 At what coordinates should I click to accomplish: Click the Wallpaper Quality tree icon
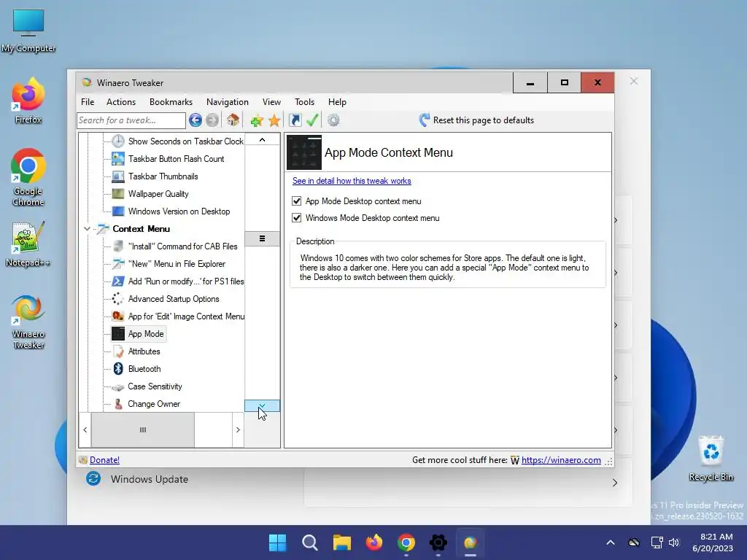point(118,194)
